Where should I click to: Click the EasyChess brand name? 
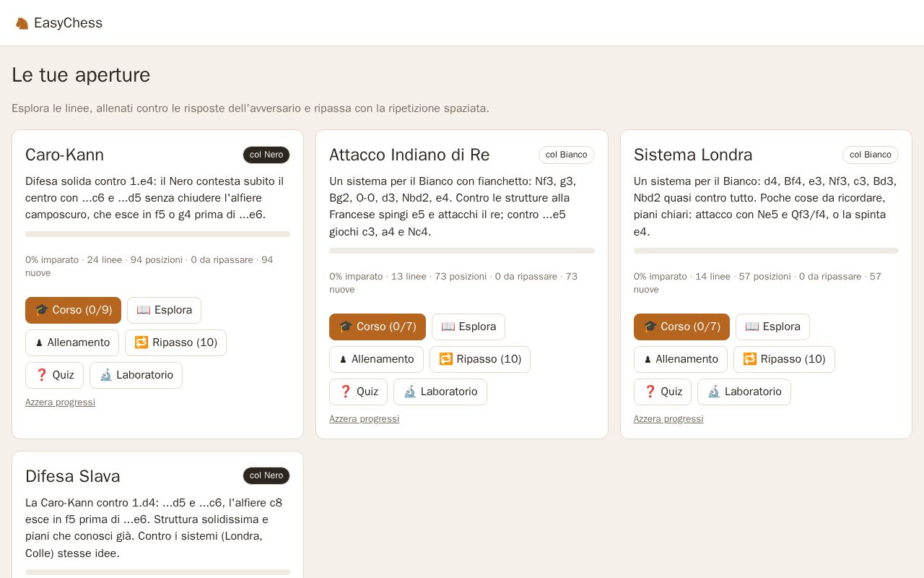tap(68, 23)
